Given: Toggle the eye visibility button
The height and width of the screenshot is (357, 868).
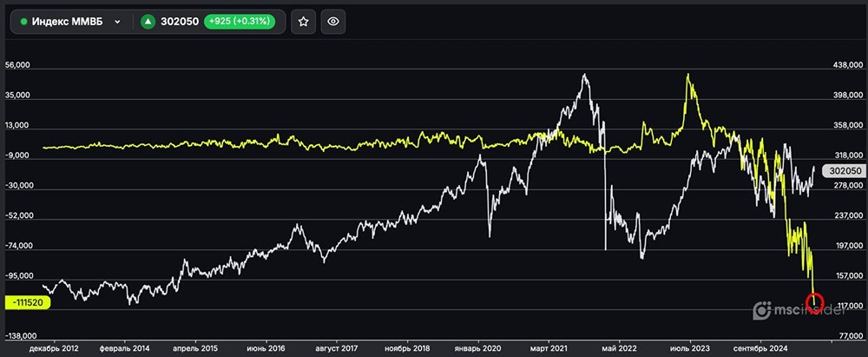Looking at the screenshot, I should [x=333, y=22].
